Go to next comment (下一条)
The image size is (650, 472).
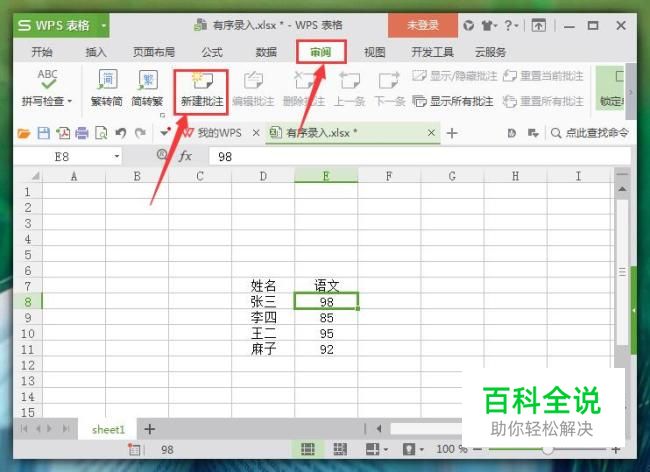(x=389, y=88)
